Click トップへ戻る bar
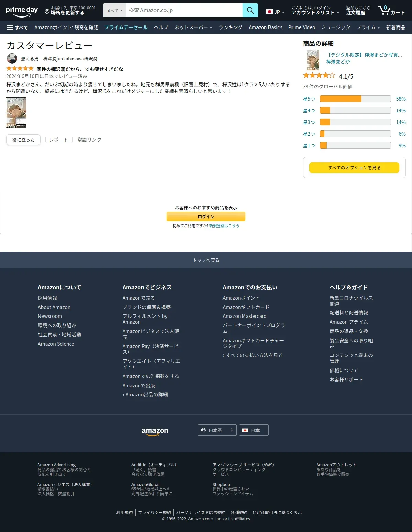The height and width of the screenshot is (532, 412). tap(206, 260)
